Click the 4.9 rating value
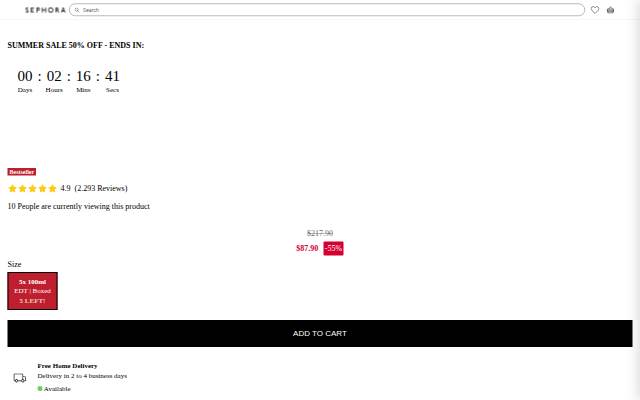640x400 pixels. click(65, 188)
